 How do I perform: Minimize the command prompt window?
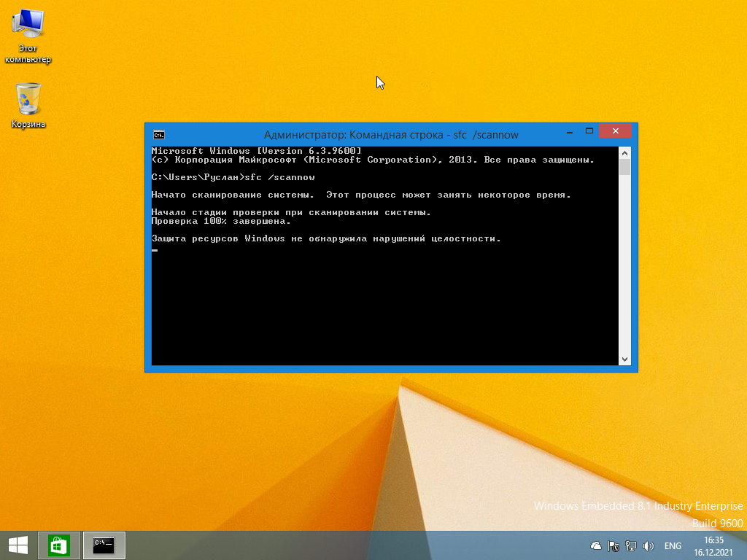[x=569, y=132]
